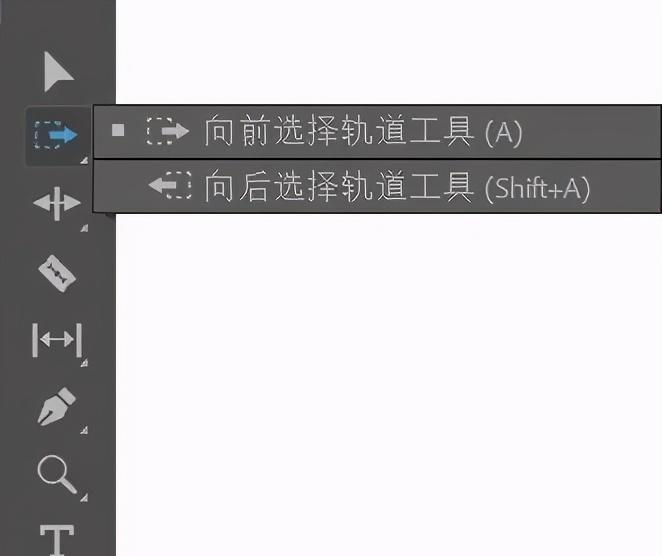Click the forward track select icon in flyout
Image resolution: width=662 pixels, height=556 pixels.
pos(167,131)
